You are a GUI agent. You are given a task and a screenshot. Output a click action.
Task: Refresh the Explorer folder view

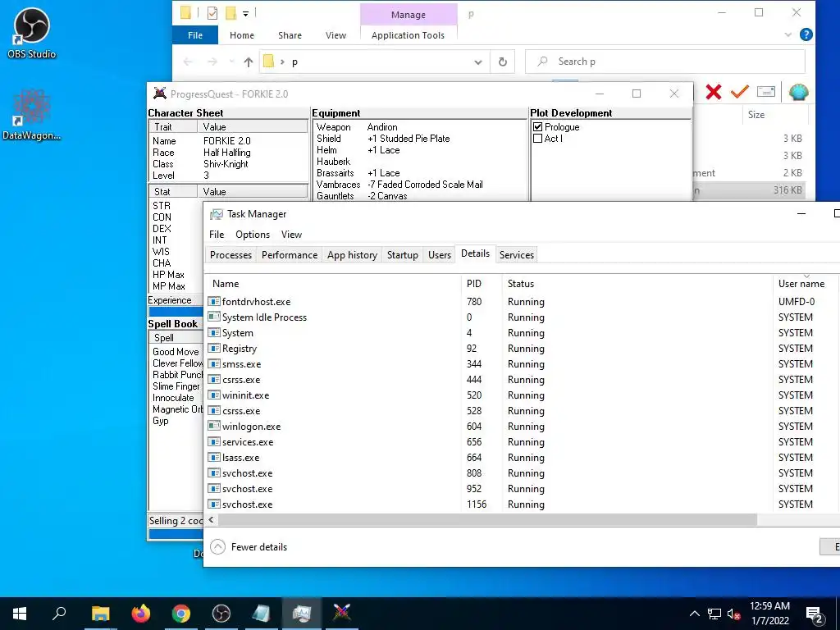pyautogui.click(x=503, y=62)
